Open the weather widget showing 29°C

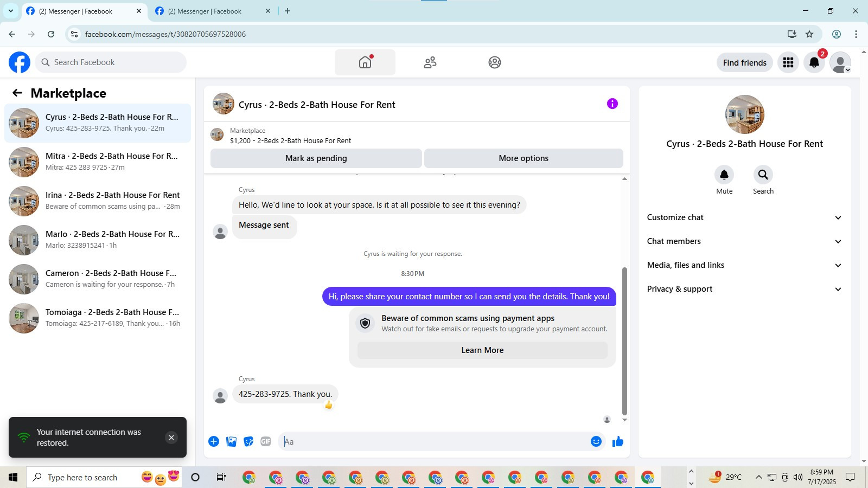(725, 477)
